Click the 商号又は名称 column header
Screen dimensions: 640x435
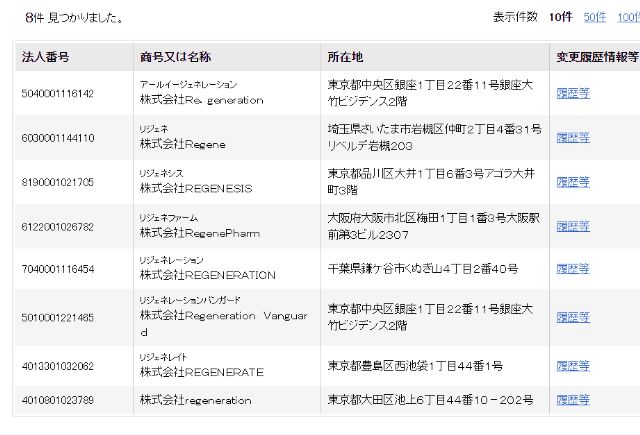pyautogui.click(x=176, y=57)
